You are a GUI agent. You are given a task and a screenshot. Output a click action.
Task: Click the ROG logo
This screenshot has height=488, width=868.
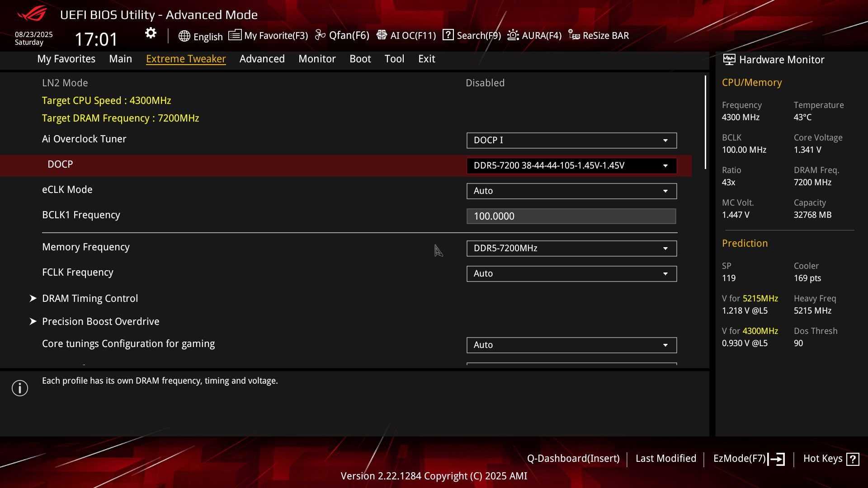click(x=32, y=14)
